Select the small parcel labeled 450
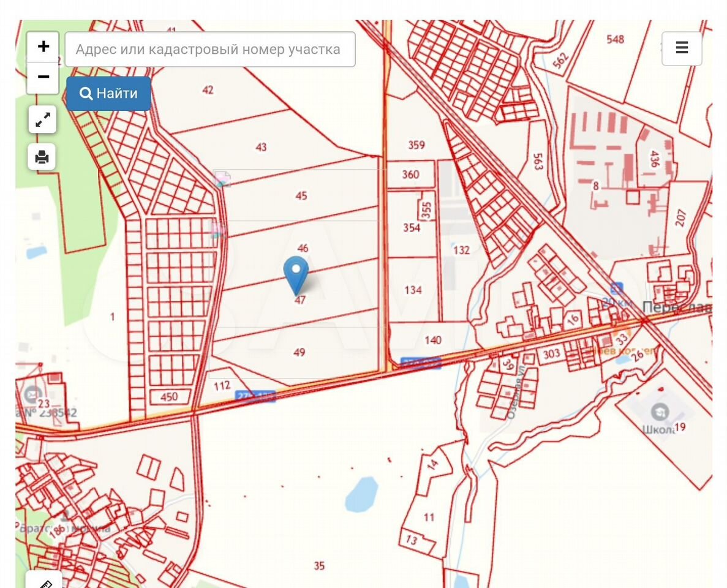The height and width of the screenshot is (588, 727). click(x=169, y=396)
